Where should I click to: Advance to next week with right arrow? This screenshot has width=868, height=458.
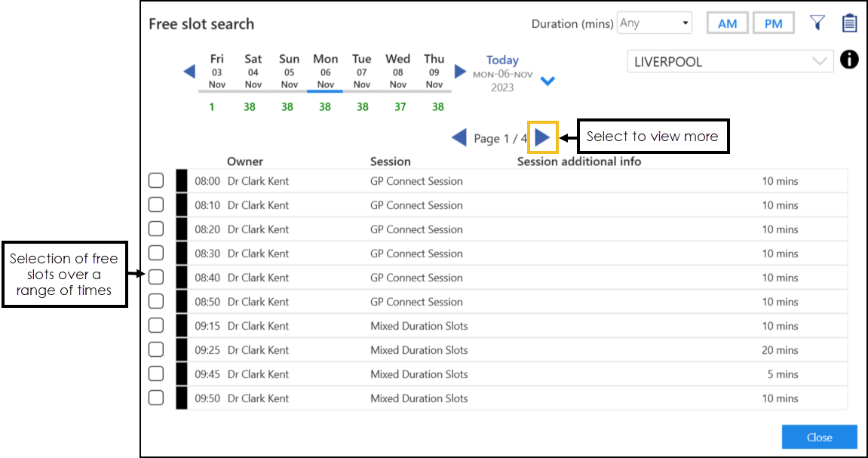point(460,72)
